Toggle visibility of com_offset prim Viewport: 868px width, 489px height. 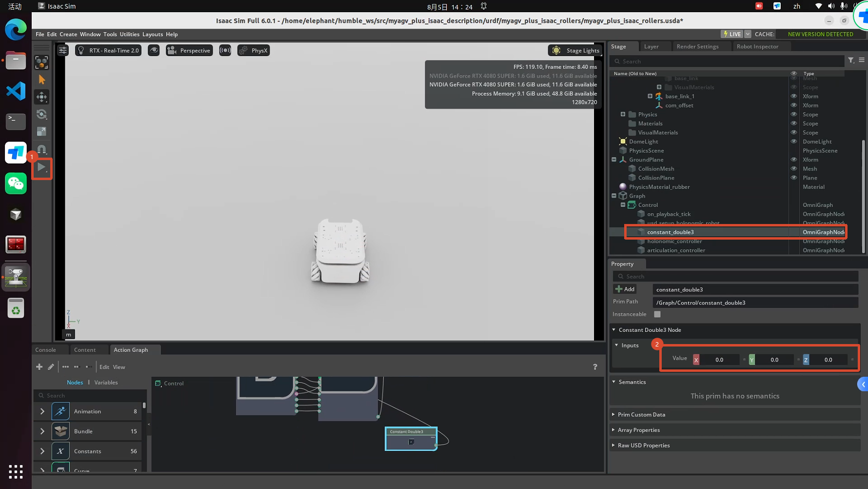point(794,105)
